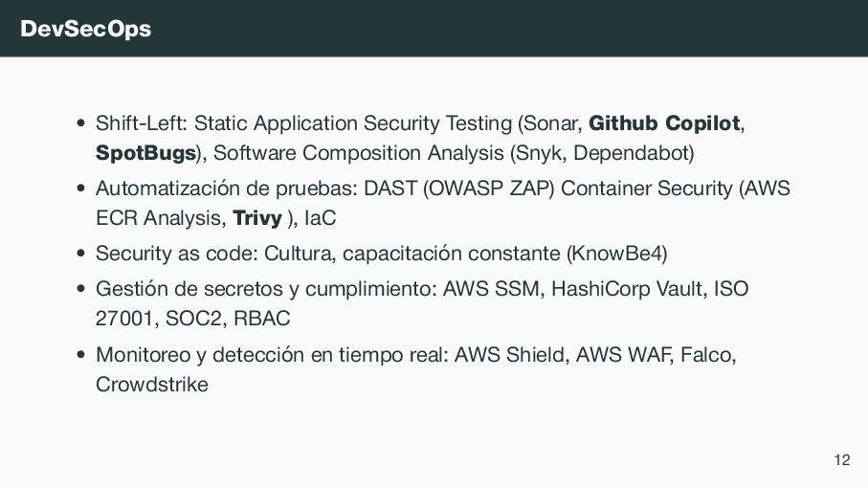Click the DevSecOps slide title
Image resolution: width=868 pixels, height=488 pixels.
pos(86,29)
